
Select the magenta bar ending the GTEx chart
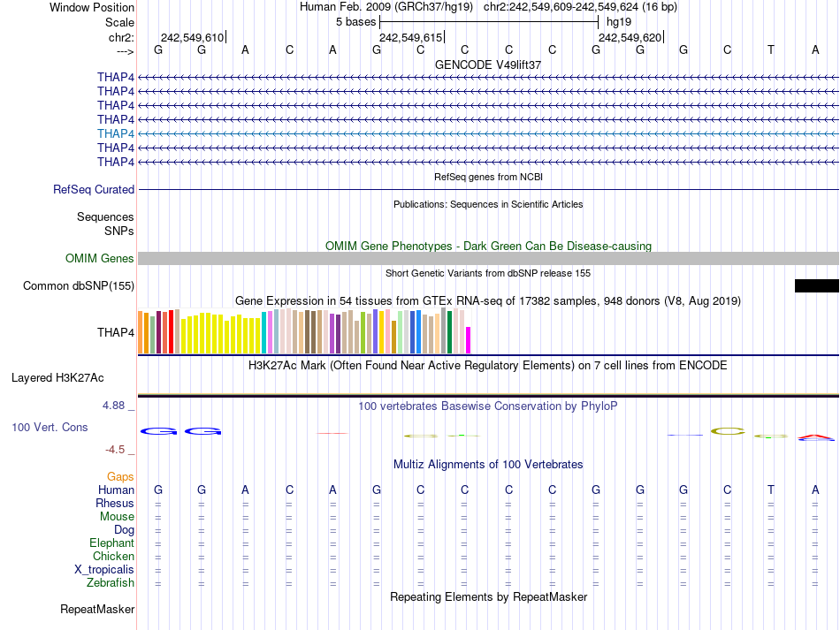[x=469, y=340]
